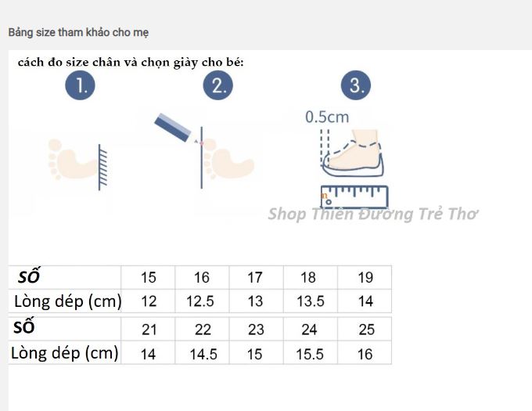Image resolution: width=532 pixels, height=411 pixels.
Task: Click the foot measuring instruction title text
Action: [x=131, y=62]
